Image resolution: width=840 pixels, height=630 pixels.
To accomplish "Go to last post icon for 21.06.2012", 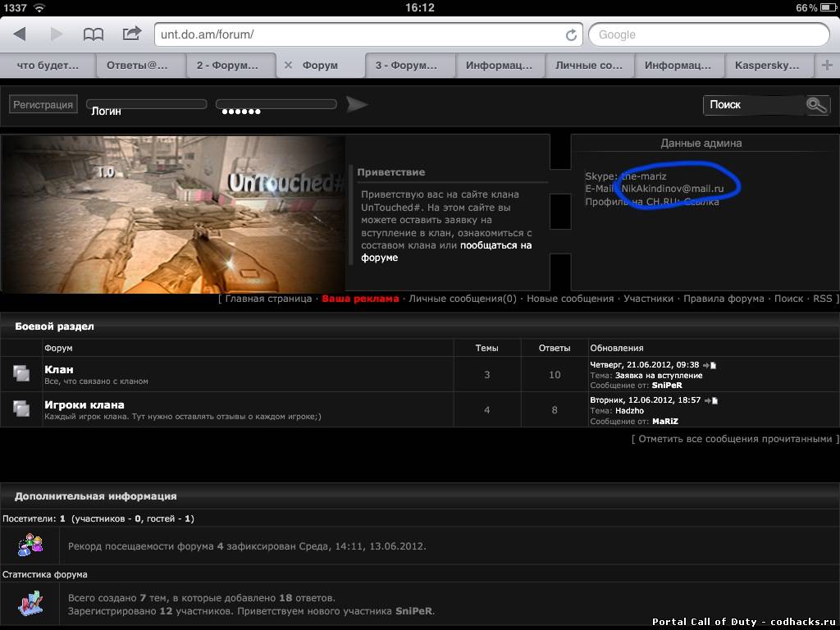I will pos(710,365).
